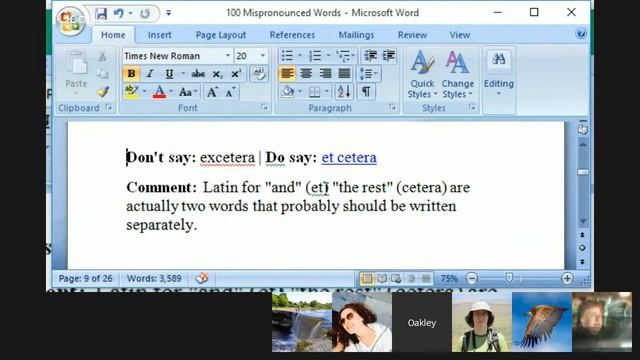The image size is (640, 360).
Task: Toggle Strikethrough formatting
Action: coord(198,74)
